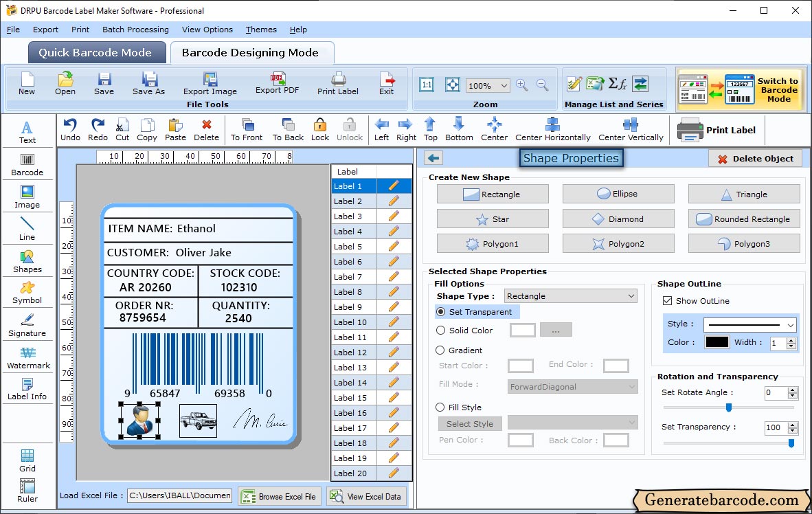Click Browse Excel File button
Image resolution: width=812 pixels, height=514 pixels.
click(x=280, y=496)
